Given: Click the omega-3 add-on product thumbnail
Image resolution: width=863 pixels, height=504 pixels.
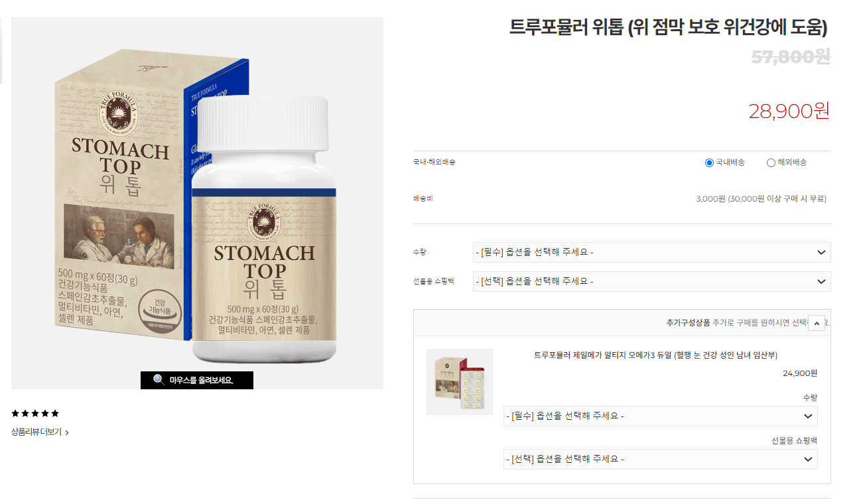Looking at the screenshot, I should (x=459, y=382).
